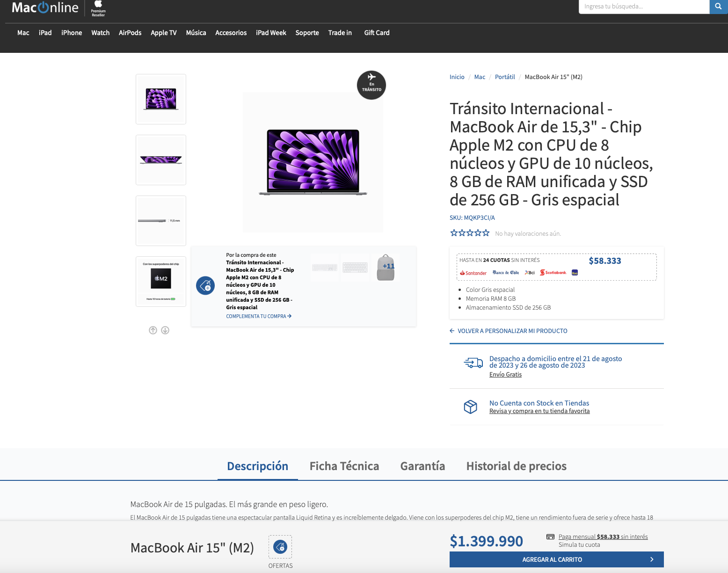Click Paga mensual $58.333 sin interés link
Viewport: 728px width, 573px height.
[x=603, y=537]
